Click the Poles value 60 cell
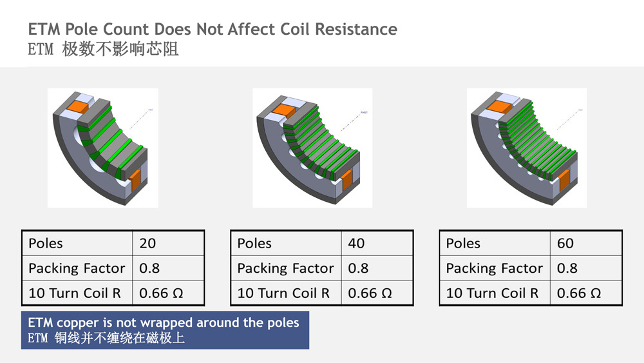Image resolution: width=644 pixels, height=363 pixels. click(585, 243)
